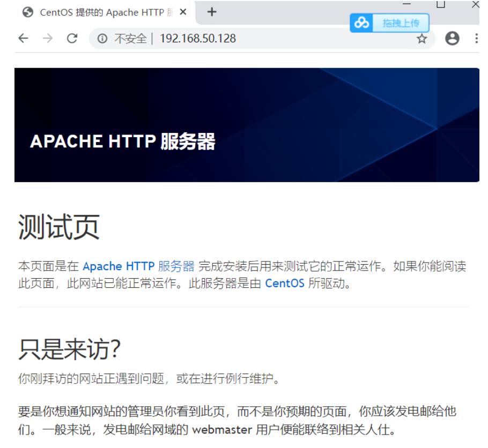Open a new tab with plus button
488x448 pixels.
pyautogui.click(x=212, y=12)
